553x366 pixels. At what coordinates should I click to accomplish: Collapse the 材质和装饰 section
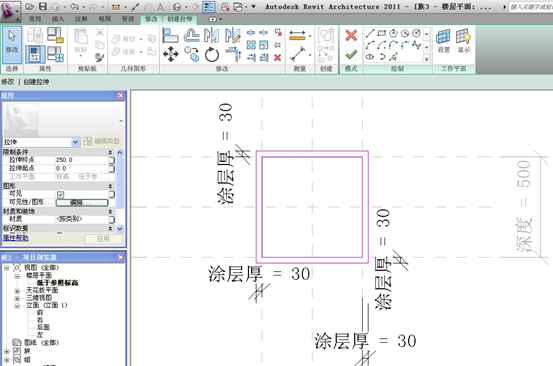click(110, 211)
